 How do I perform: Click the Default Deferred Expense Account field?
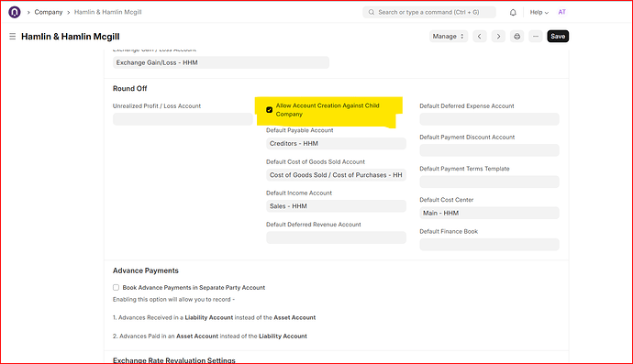click(x=489, y=119)
